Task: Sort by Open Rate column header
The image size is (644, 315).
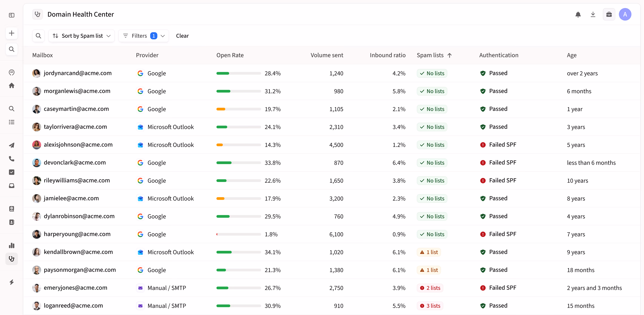Action: [230, 55]
